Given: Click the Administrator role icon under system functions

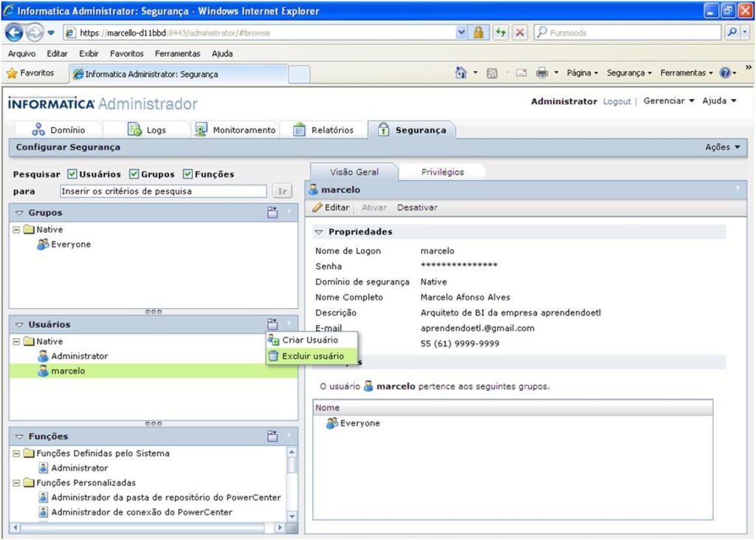Looking at the screenshot, I should [44, 468].
